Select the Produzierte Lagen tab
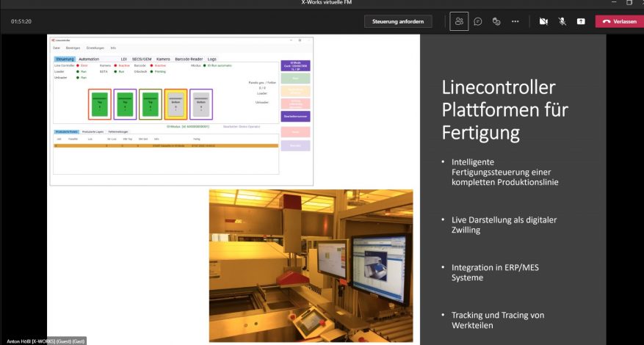 click(x=93, y=132)
